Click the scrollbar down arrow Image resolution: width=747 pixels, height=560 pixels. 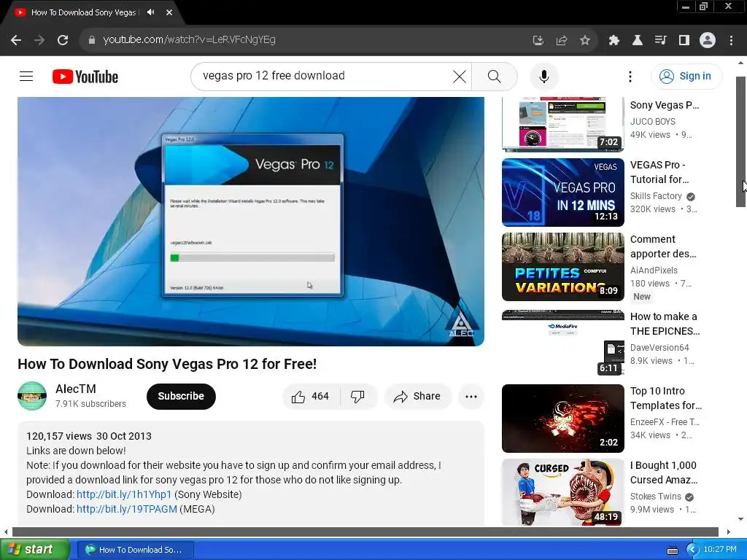click(x=741, y=519)
